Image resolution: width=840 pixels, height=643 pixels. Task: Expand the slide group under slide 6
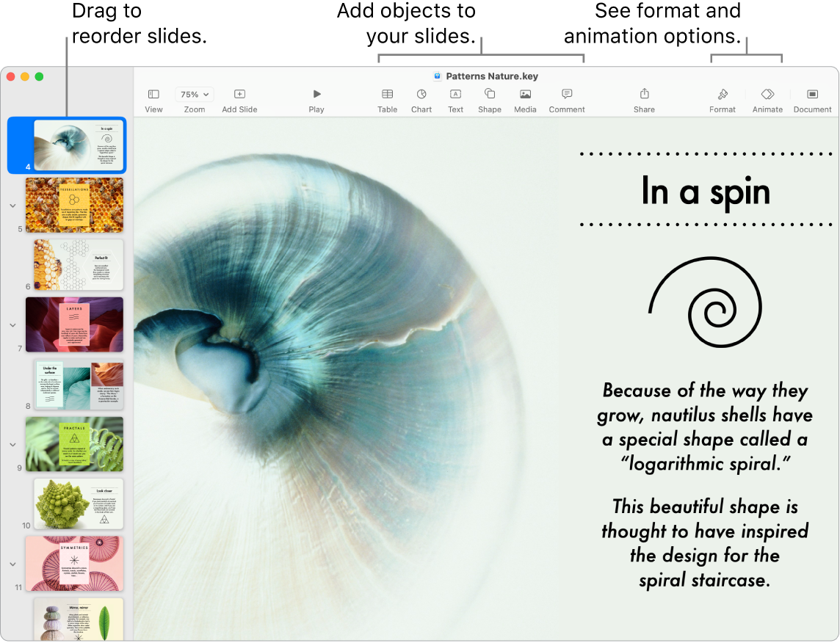tap(12, 325)
